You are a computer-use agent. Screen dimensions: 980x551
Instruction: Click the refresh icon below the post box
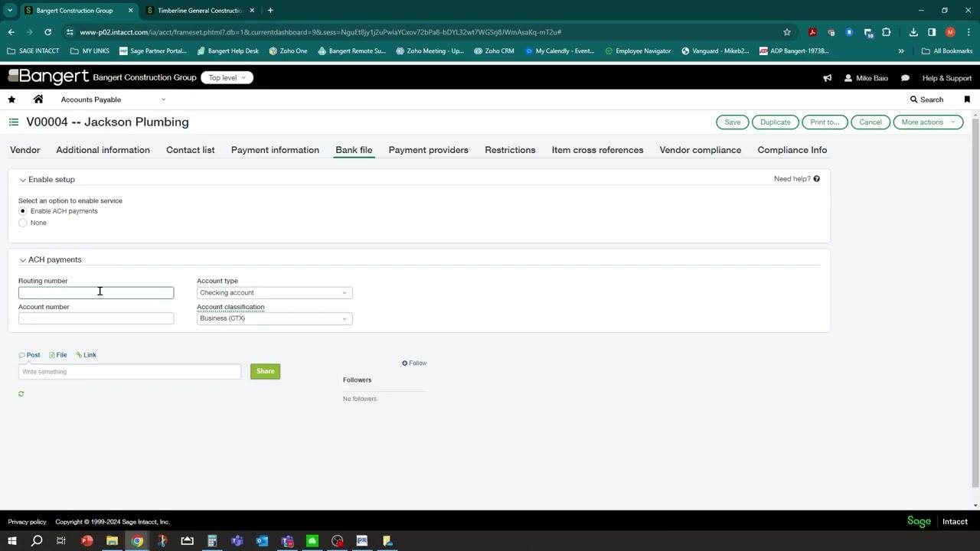(21, 394)
